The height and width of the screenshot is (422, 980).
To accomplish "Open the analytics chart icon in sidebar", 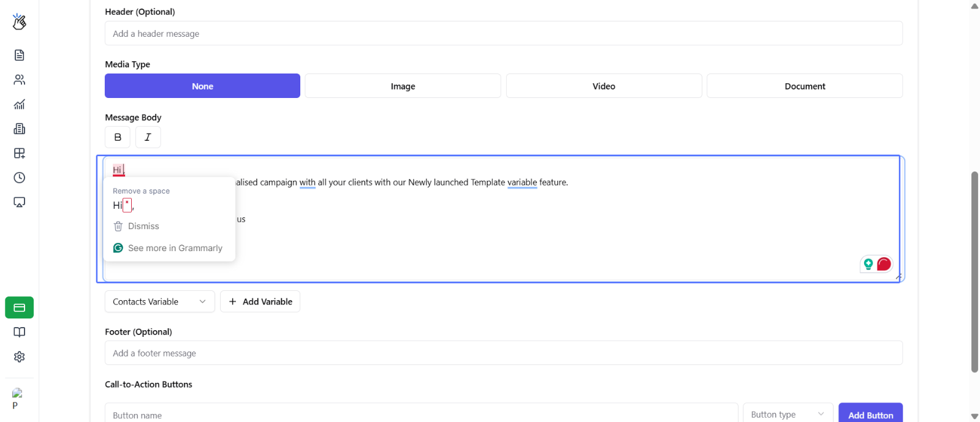I will click(x=20, y=104).
